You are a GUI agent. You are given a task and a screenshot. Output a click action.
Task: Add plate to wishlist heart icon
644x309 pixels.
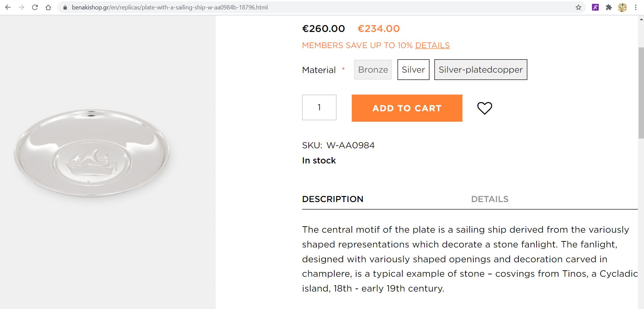484,108
